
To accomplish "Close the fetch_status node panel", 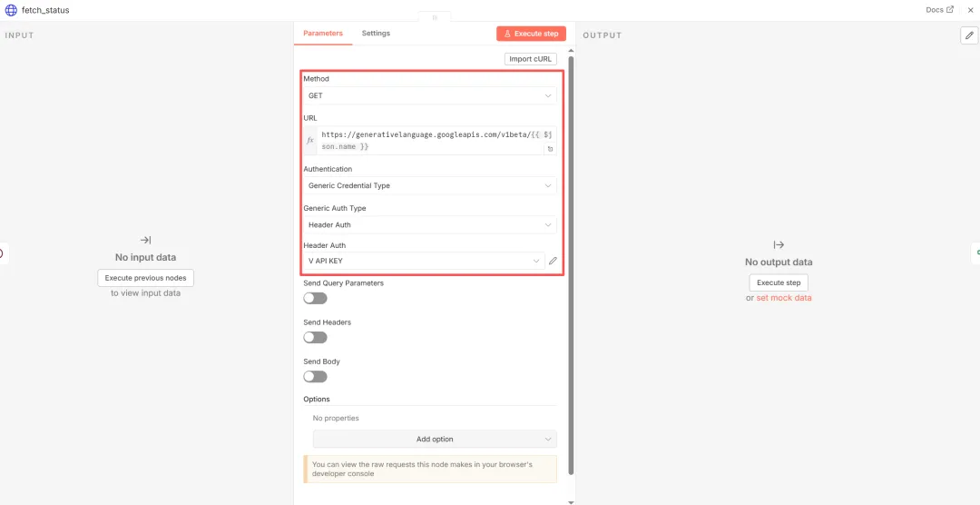I will tap(970, 10).
